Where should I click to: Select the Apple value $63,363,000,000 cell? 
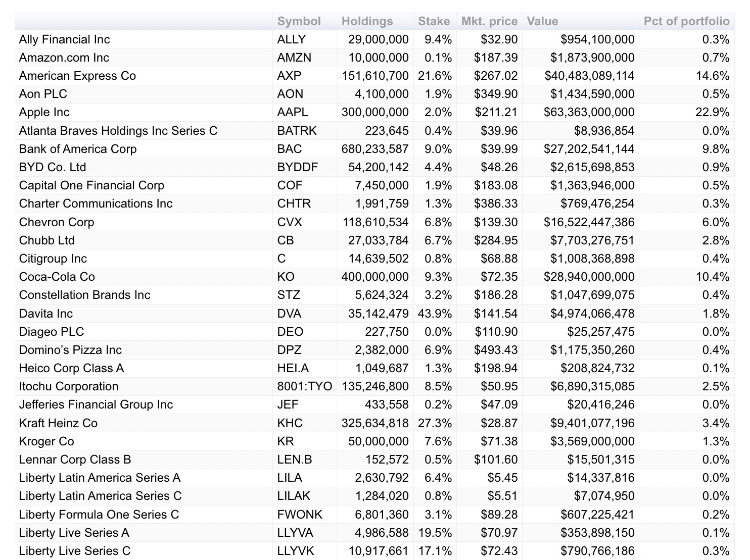589,112
